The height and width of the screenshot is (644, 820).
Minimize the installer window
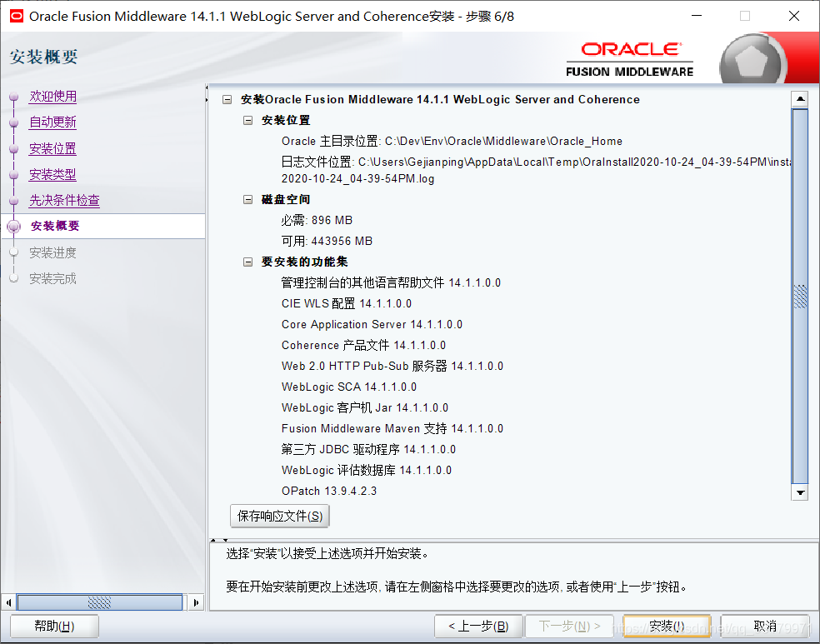(697, 16)
